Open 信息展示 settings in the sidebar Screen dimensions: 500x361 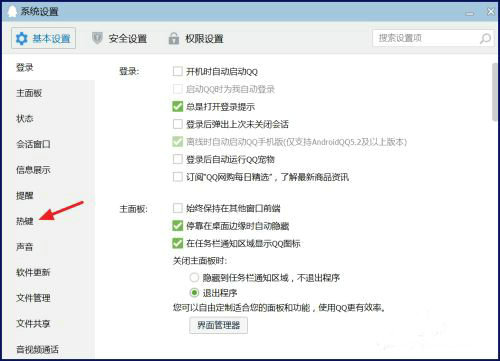tap(49, 170)
